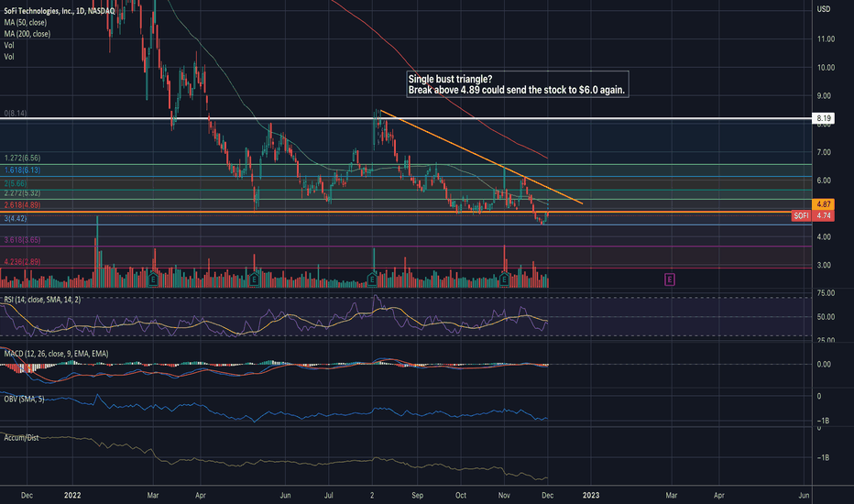Click the 75.00 RSI axis value
Viewport: 854px width, 504px height.
(826, 293)
